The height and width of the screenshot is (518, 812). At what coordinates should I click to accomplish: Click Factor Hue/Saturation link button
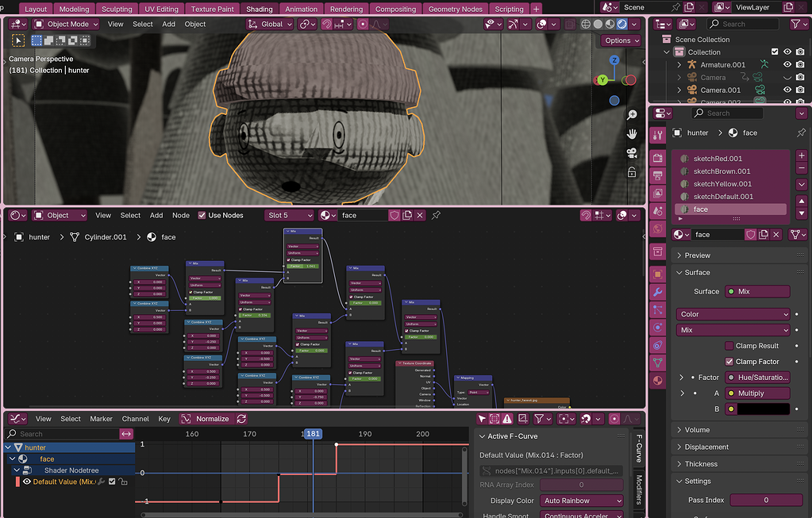(757, 378)
